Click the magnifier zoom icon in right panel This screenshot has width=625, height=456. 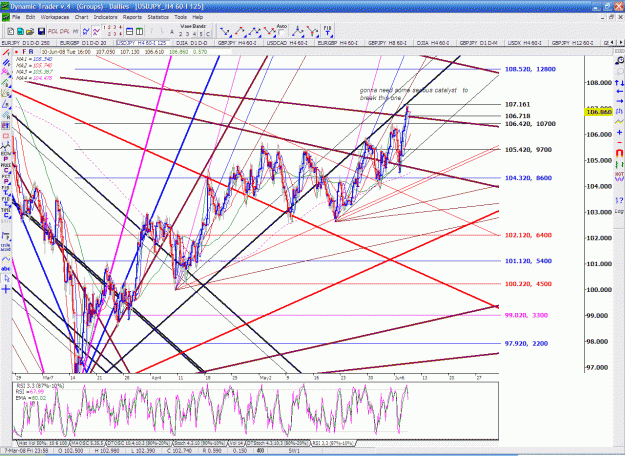[x=619, y=60]
